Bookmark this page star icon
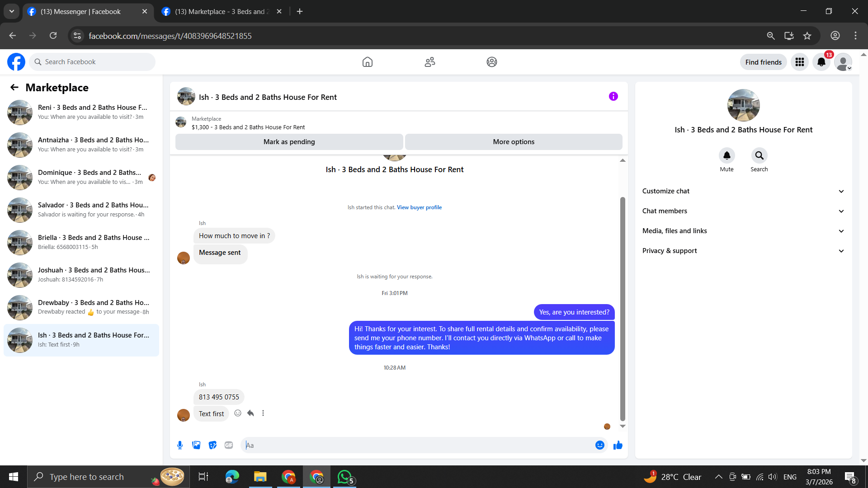 [807, 36]
